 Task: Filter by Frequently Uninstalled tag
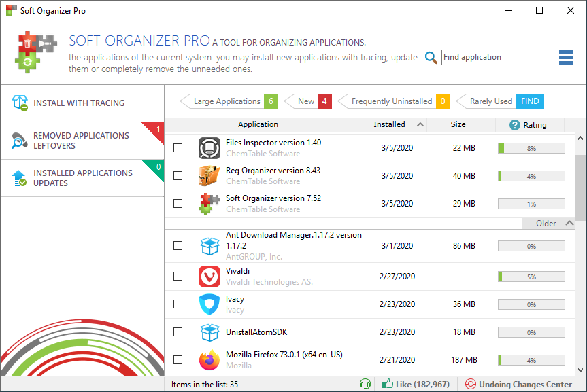394,101
